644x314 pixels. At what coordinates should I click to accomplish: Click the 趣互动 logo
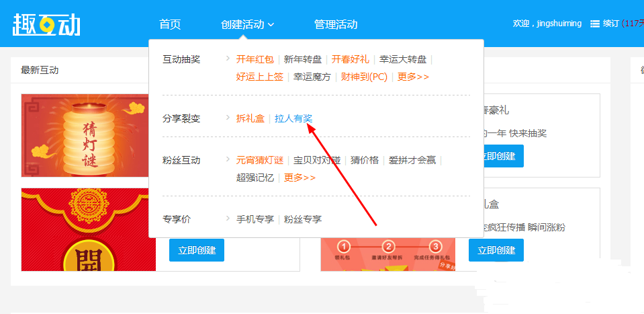click(46, 24)
